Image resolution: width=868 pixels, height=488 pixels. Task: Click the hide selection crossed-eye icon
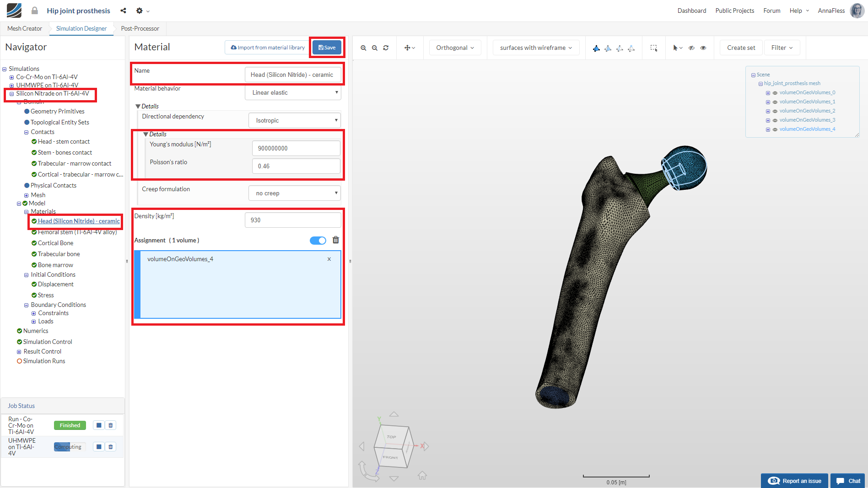692,48
